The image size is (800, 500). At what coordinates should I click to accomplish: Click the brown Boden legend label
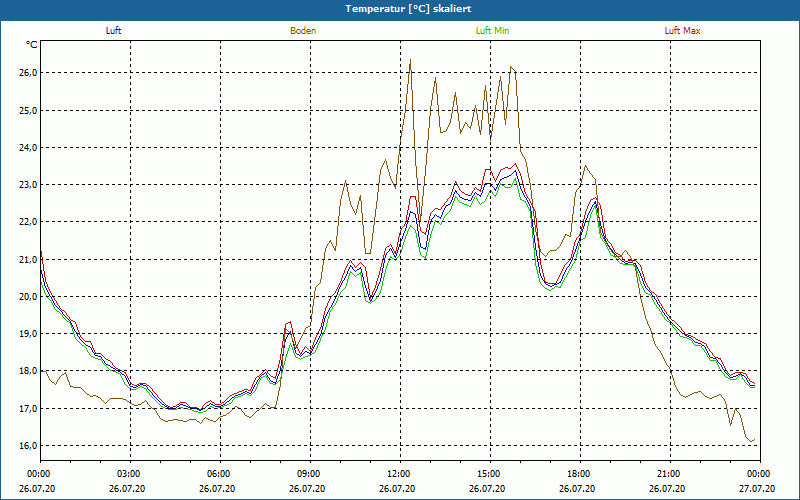click(x=303, y=31)
